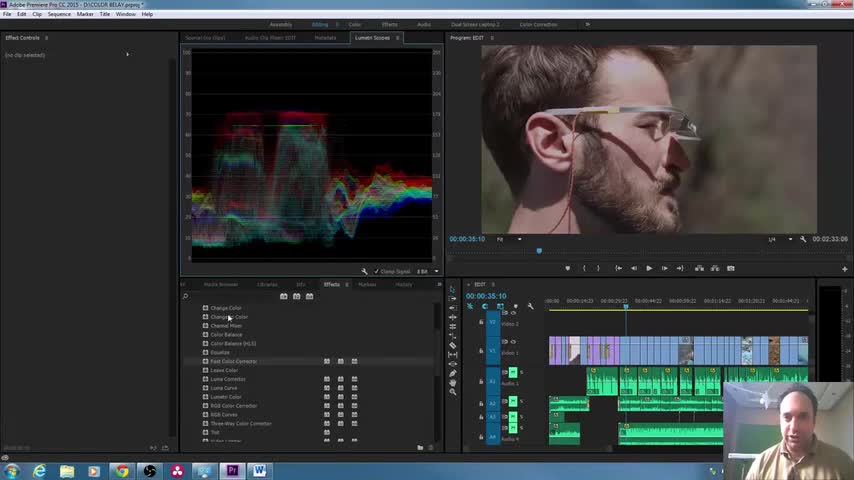Image resolution: width=854 pixels, height=480 pixels.
Task: Select the Hand tool in the tools panel
Action: click(x=453, y=382)
